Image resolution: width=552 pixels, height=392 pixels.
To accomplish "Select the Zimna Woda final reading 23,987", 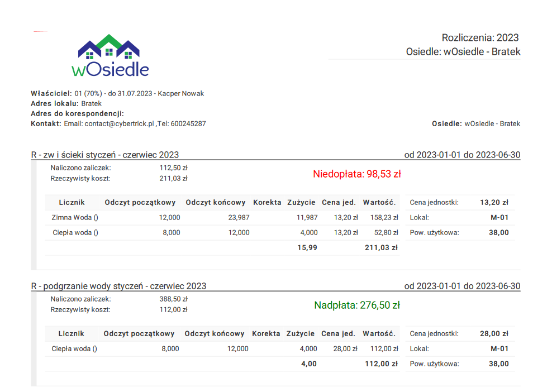I will point(239,218).
